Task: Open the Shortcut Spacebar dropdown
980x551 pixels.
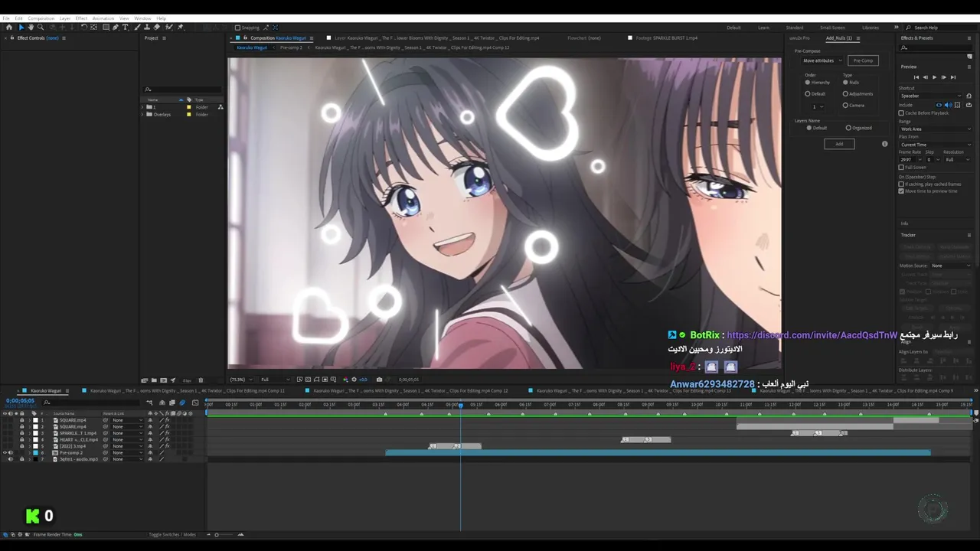Action: (930, 96)
